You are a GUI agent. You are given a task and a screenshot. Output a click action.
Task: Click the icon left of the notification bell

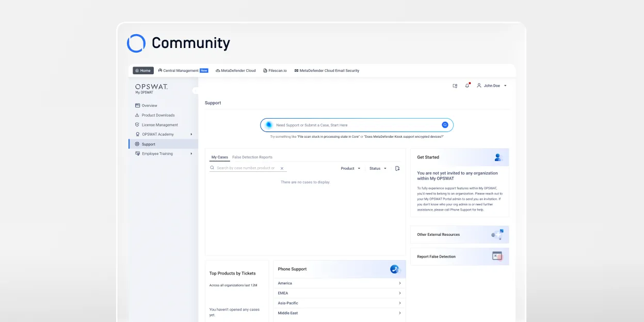pos(455,86)
